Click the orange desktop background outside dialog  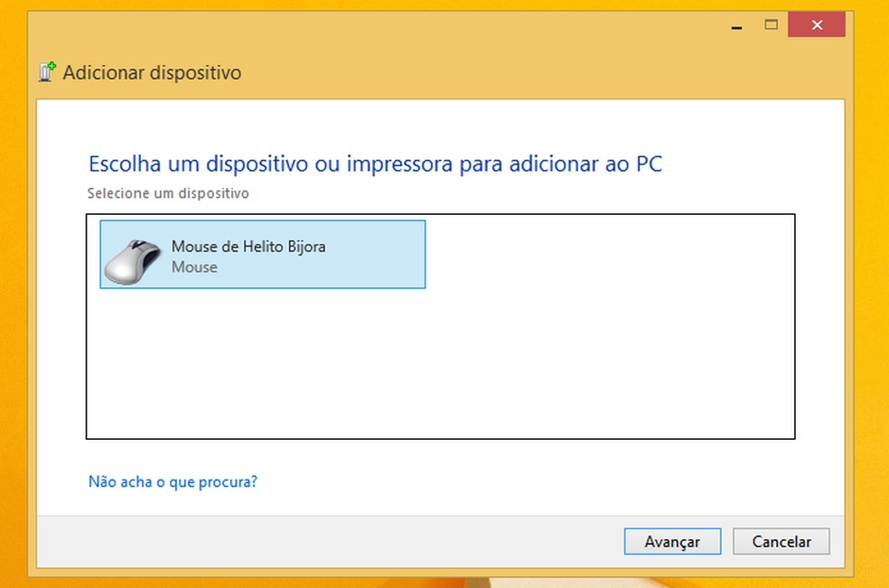tap(871, 271)
